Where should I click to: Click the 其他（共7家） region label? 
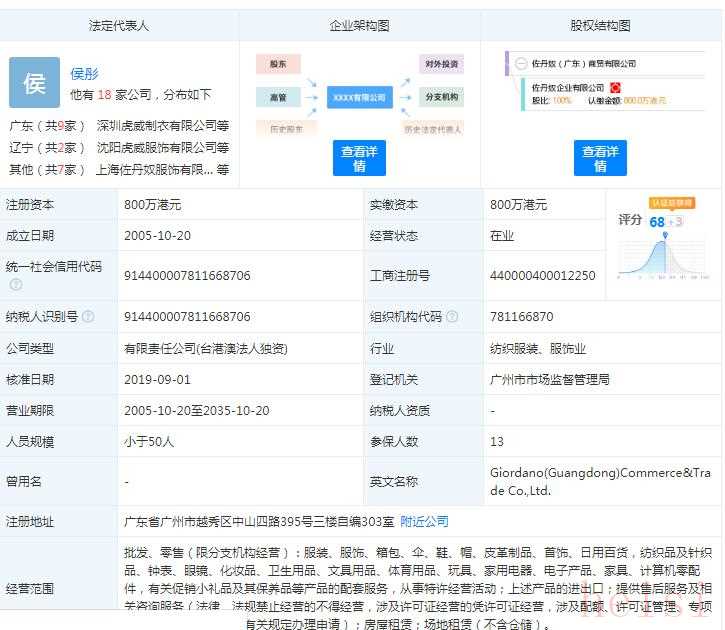point(47,170)
